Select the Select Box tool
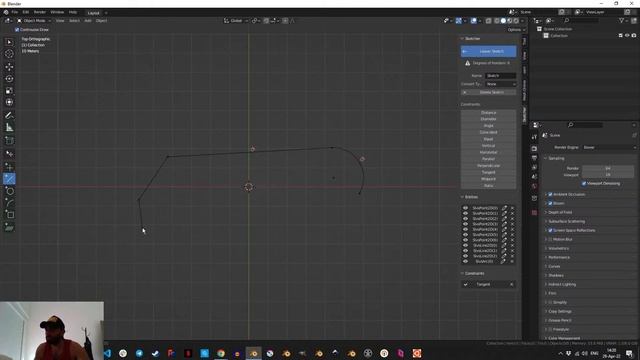The height and width of the screenshot is (360, 640). pyautogui.click(x=9, y=42)
